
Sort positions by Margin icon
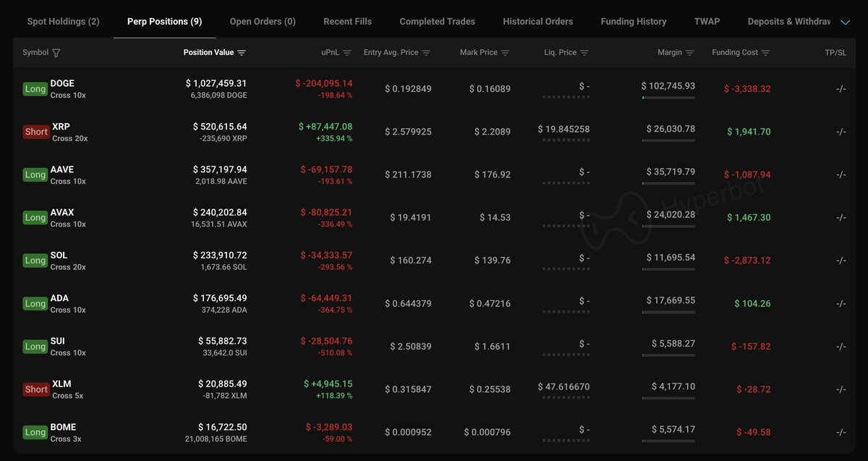pyautogui.click(x=689, y=53)
